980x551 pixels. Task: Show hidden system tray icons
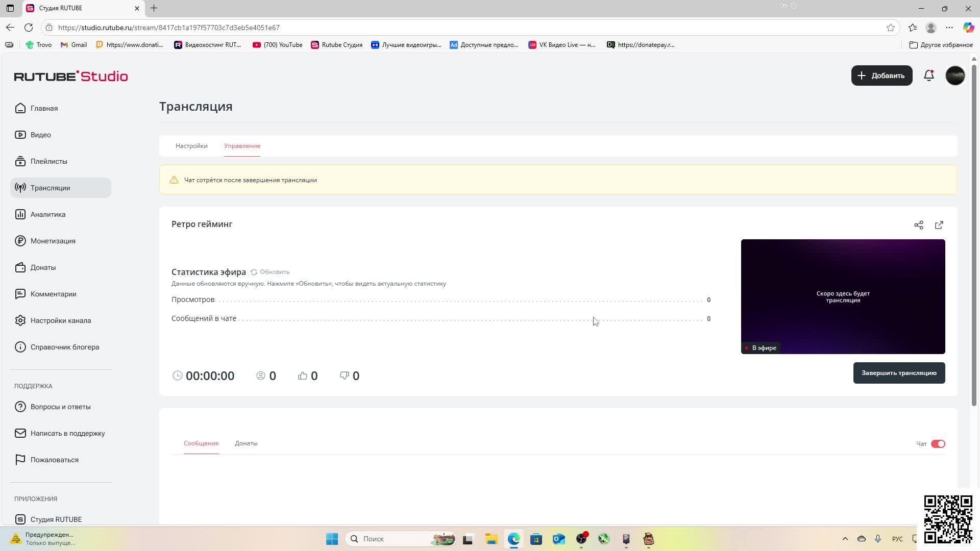(x=845, y=539)
